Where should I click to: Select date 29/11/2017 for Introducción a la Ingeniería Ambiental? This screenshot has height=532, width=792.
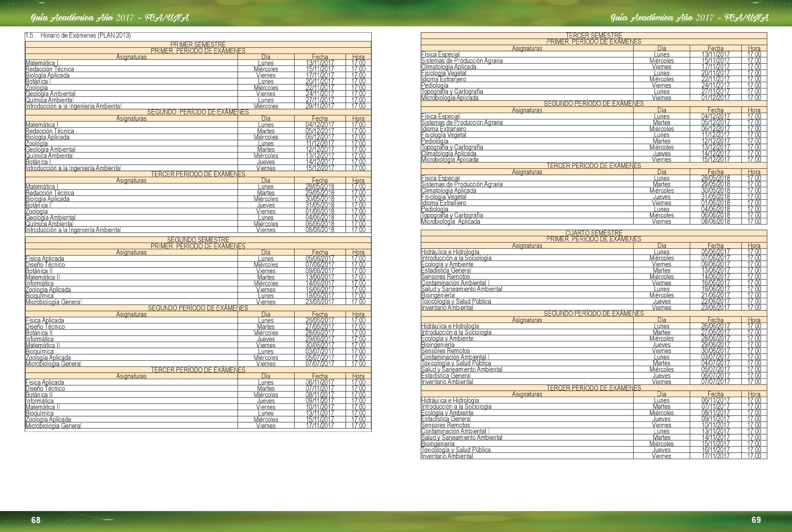[320, 106]
